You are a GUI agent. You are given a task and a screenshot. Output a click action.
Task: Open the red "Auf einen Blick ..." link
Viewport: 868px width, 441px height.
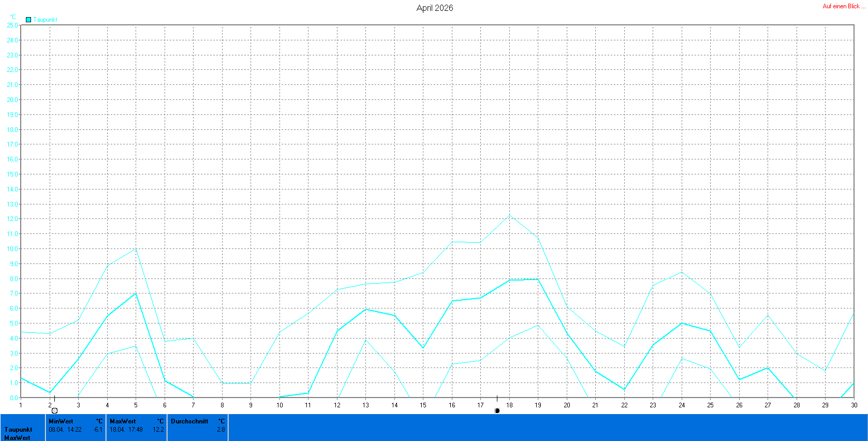coord(844,6)
